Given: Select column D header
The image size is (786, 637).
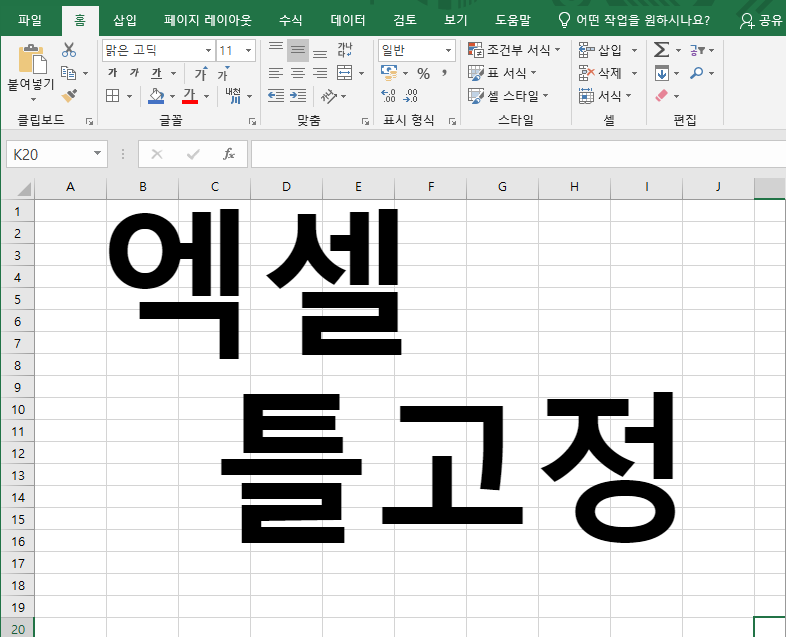Looking at the screenshot, I should coord(286,187).
